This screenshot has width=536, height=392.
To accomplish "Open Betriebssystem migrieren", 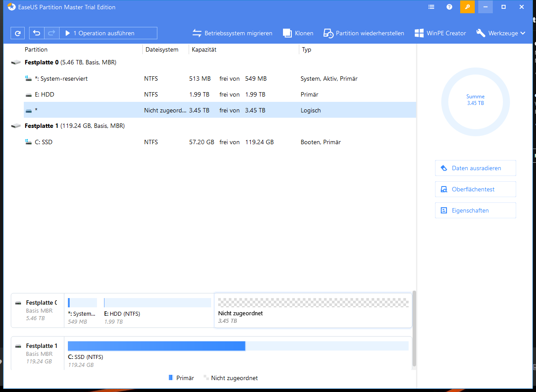I will point(232,33).
